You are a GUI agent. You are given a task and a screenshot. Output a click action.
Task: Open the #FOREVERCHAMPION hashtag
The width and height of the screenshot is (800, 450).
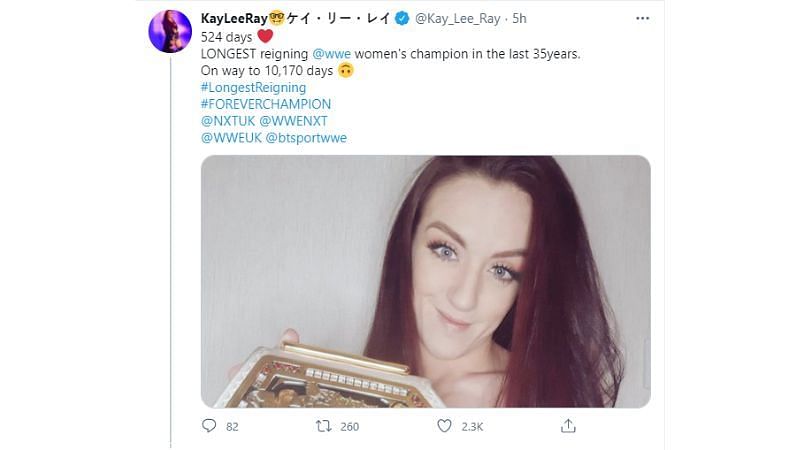tap(266, 104)
